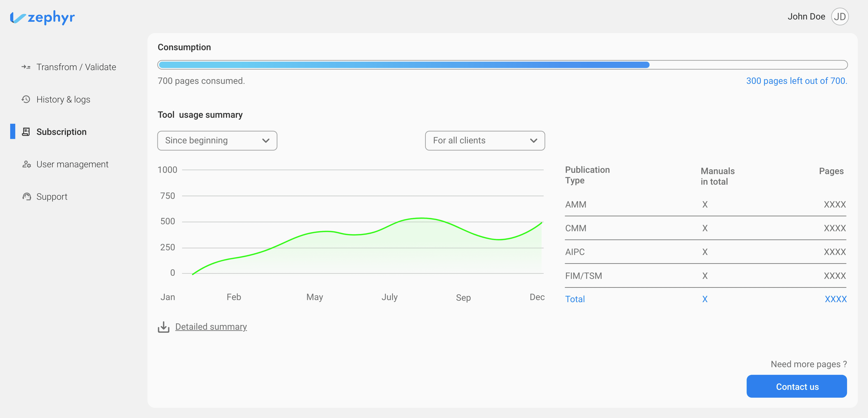The image size is (868, 418).
Task: Click the Support headset icon
Action: tap(27, 197)
